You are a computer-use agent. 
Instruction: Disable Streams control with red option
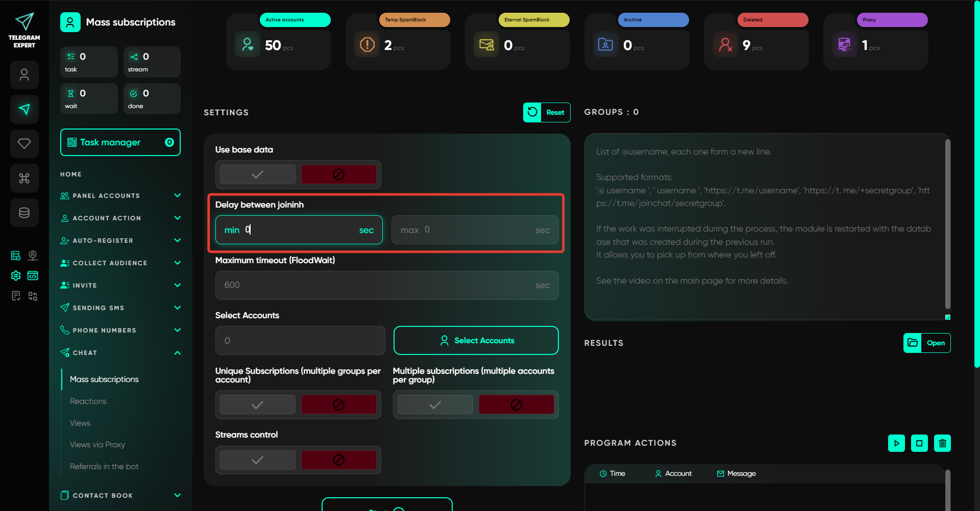click(338, 460)
